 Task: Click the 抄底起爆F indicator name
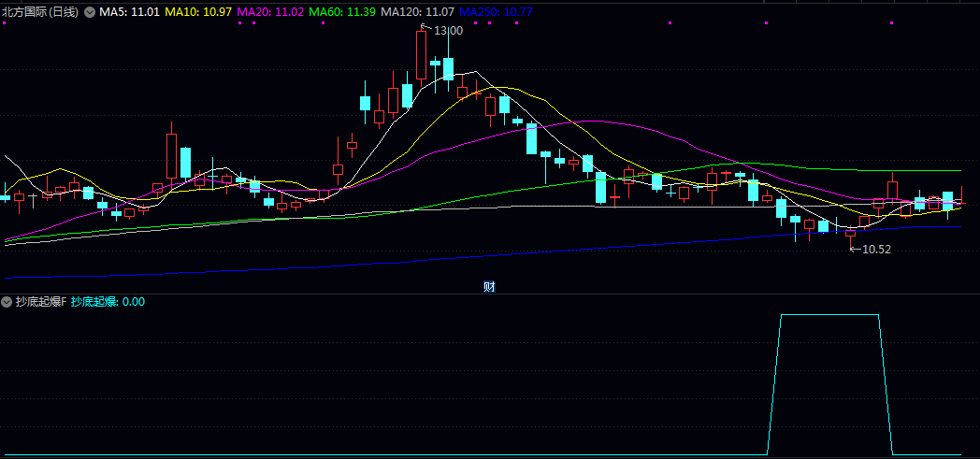coord(41,302)
